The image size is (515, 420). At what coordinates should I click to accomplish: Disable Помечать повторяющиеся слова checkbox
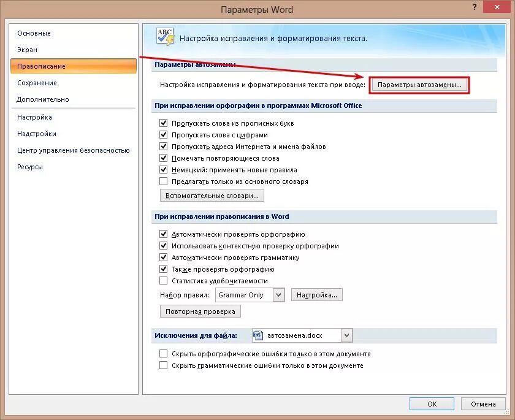(163, 158)
